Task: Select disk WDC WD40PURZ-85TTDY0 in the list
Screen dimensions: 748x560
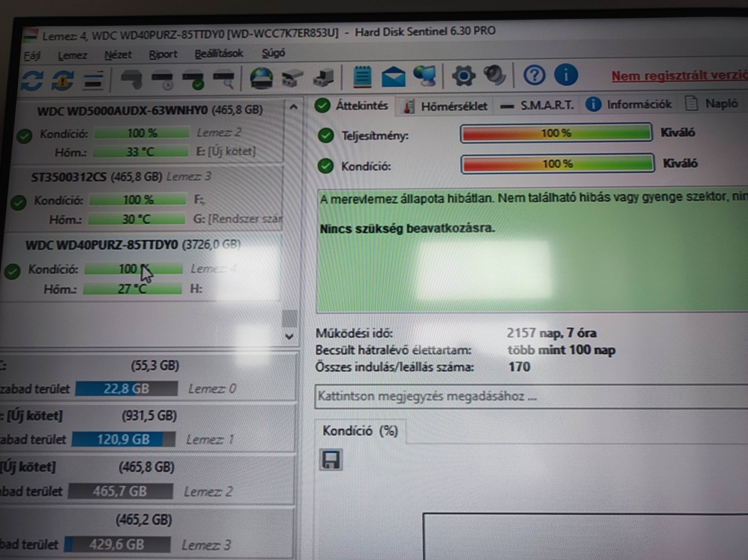Action: point(141,267)
